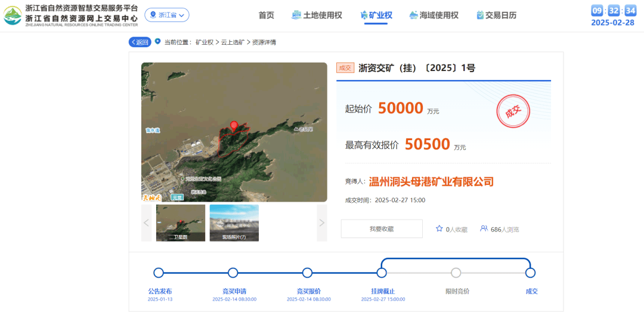Click the Zhejiang trading center logo

point(13,16)
